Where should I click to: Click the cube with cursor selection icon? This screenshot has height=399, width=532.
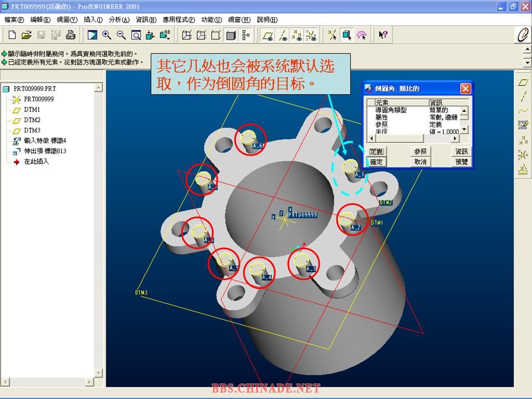(347, 35)
